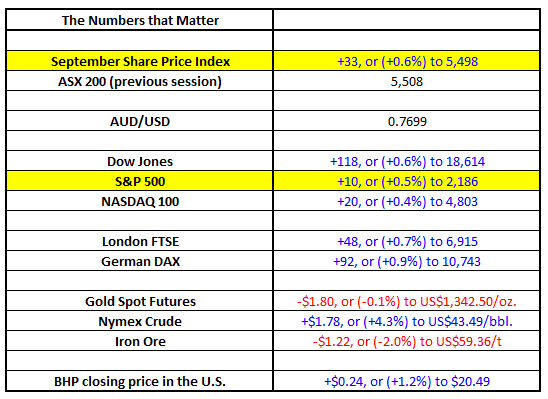The height and width of the screenshot is (399, 548).
Task: Click the NASDAQ 100 label cell
Action: 139,201
